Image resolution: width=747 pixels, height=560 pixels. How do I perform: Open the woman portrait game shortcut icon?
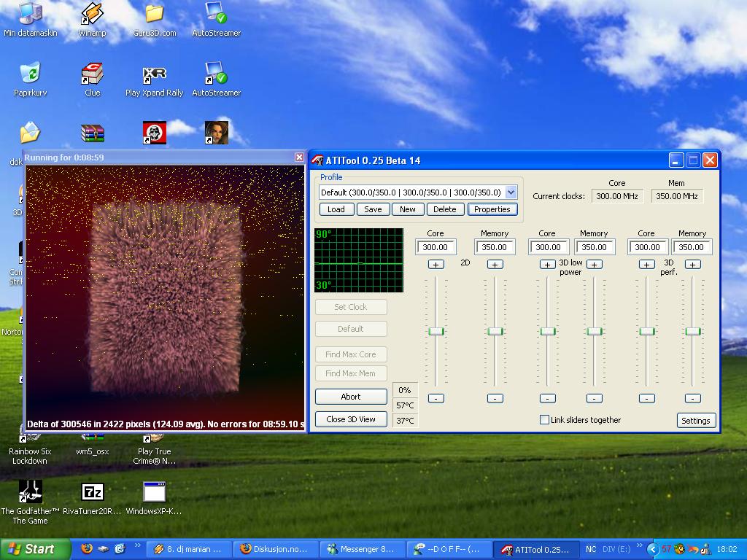point(216,133)
